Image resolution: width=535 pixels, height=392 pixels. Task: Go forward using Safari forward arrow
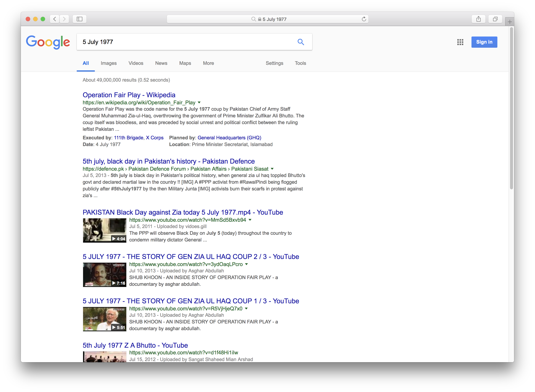(64, 19)
